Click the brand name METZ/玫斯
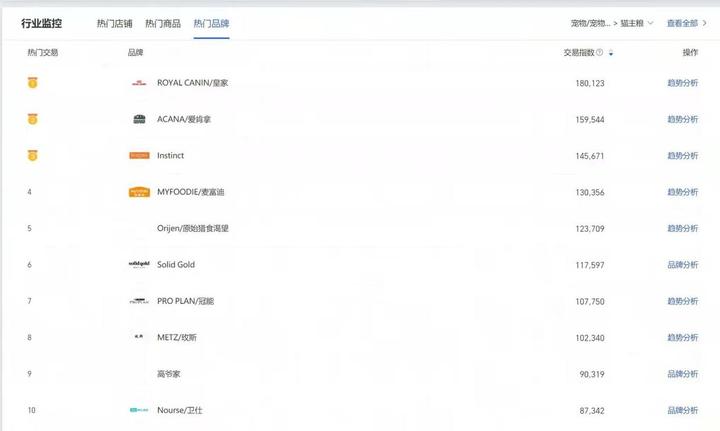 pyautogui.click(x=177, y=337)
